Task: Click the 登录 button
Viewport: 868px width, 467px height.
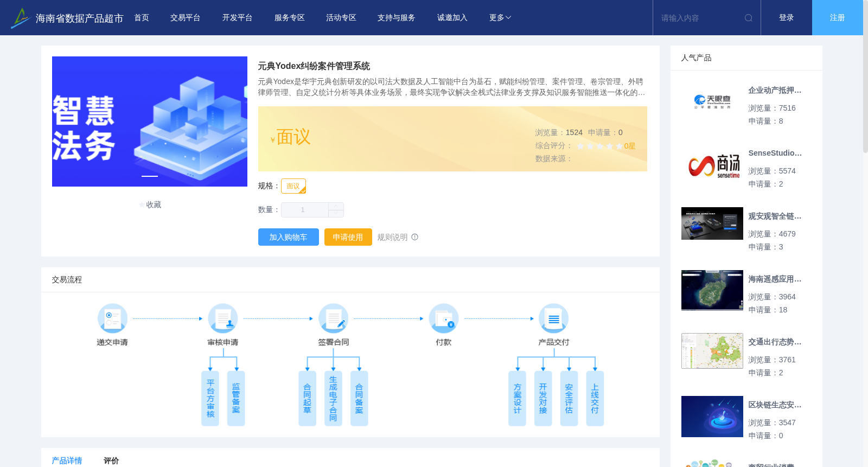Action: 787,18
